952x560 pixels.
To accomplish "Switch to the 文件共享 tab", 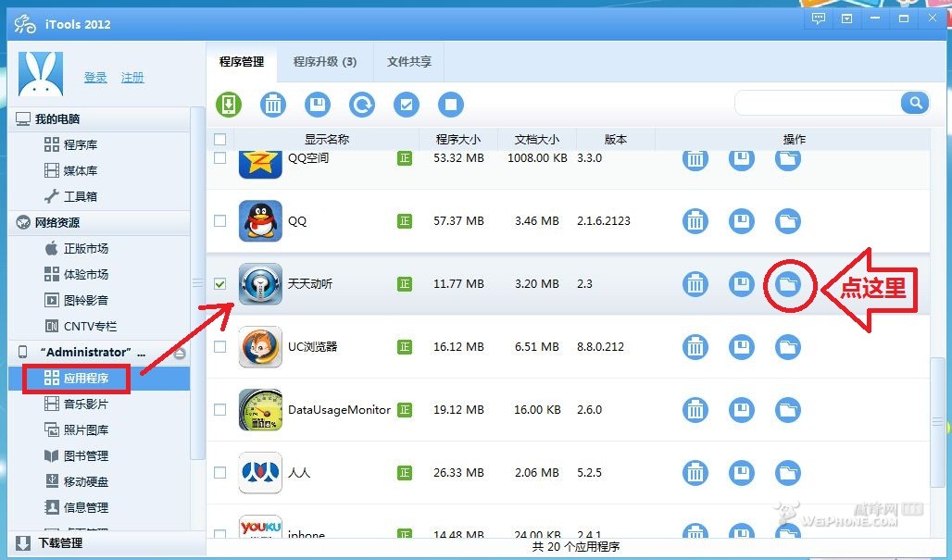I will coord(408,62).
